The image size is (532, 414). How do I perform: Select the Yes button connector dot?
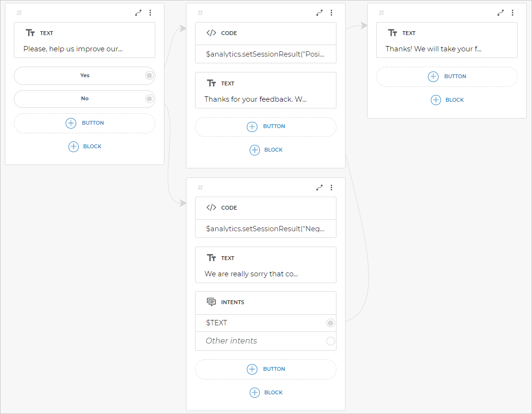[149, 76]
